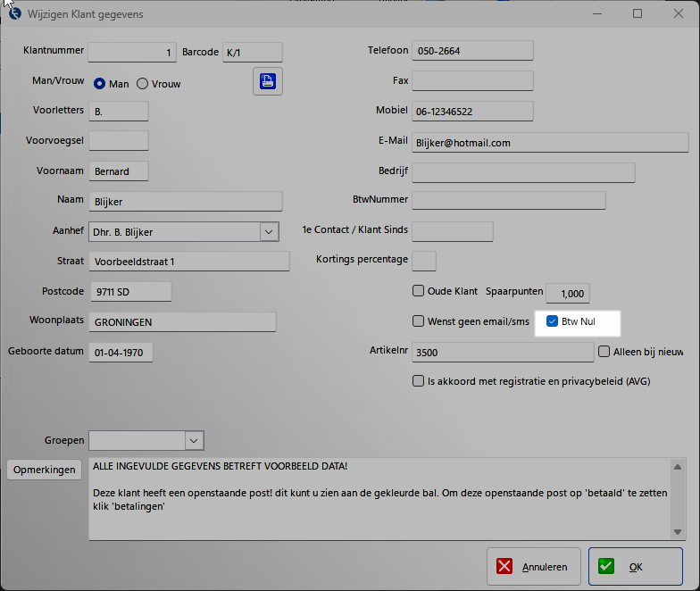Click the Voorletters field
This screenshot has width=700, height=591.
119,112
